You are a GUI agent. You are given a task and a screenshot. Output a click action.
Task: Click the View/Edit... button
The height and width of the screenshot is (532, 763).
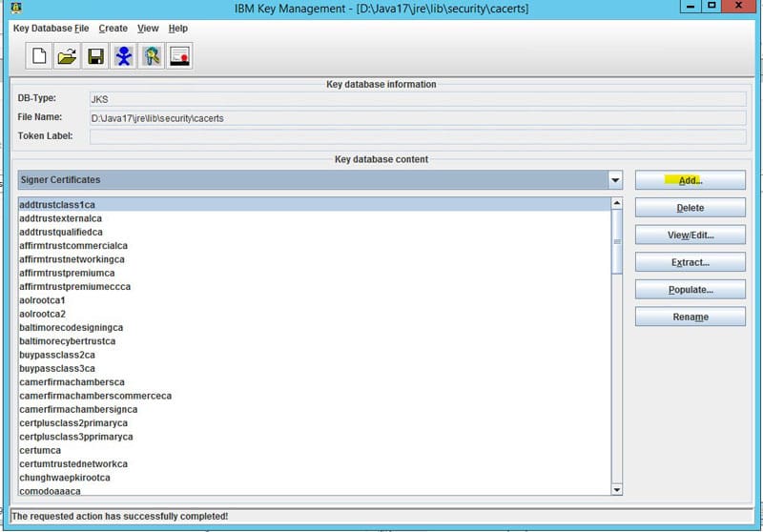690,235
